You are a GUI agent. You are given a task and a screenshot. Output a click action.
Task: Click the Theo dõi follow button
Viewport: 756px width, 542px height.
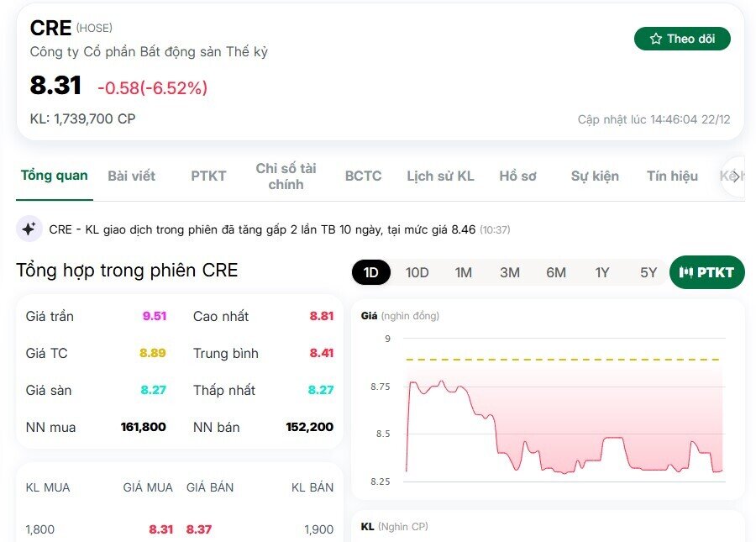tap(682, 39)
